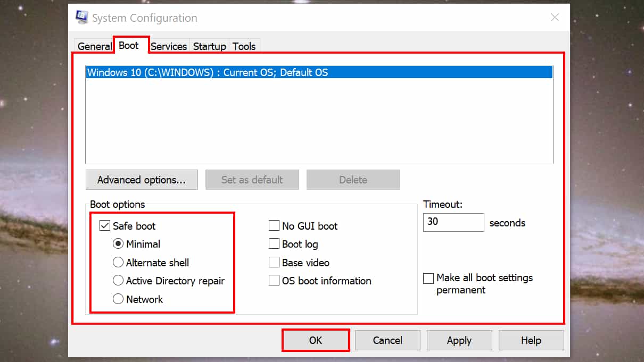
Task: Open Advanced options
Action: (142, 180)
